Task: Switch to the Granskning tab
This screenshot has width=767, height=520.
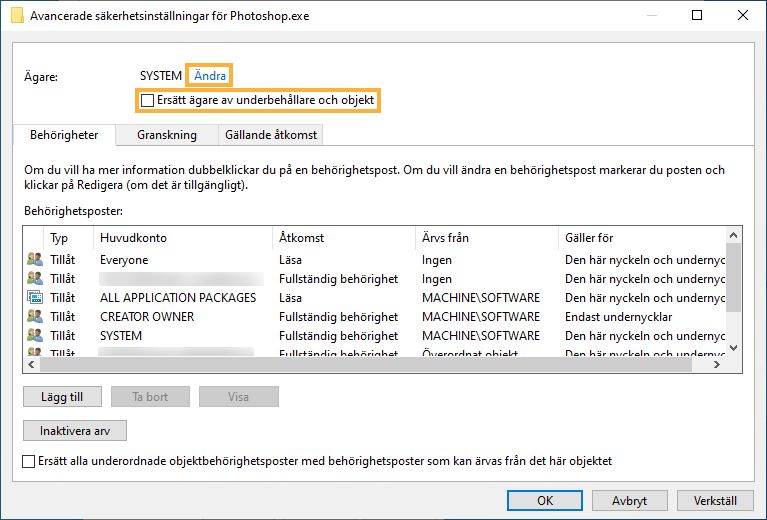Action: 167,135
